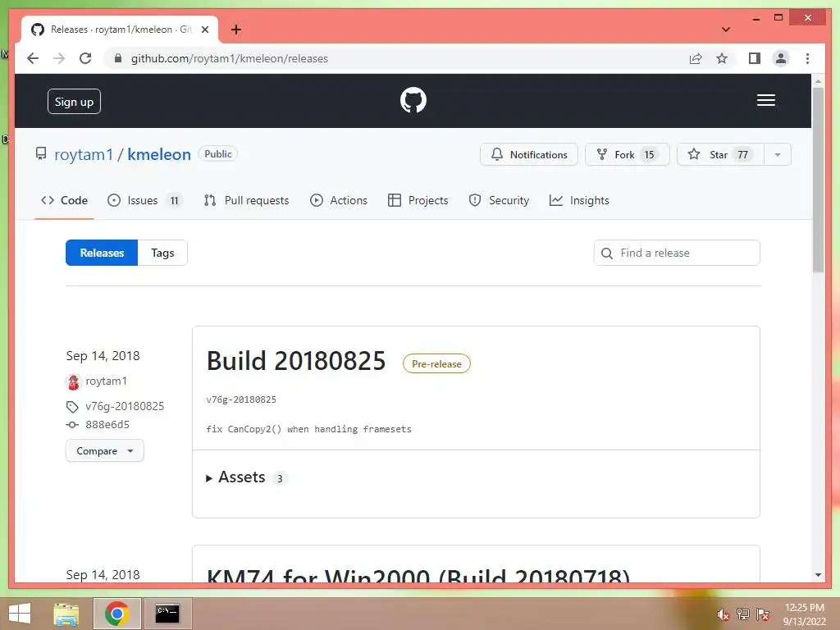Click the Star count 77
Image resolution: width=840 pixels, height=630 pixels.
click(x=742, y=155)
